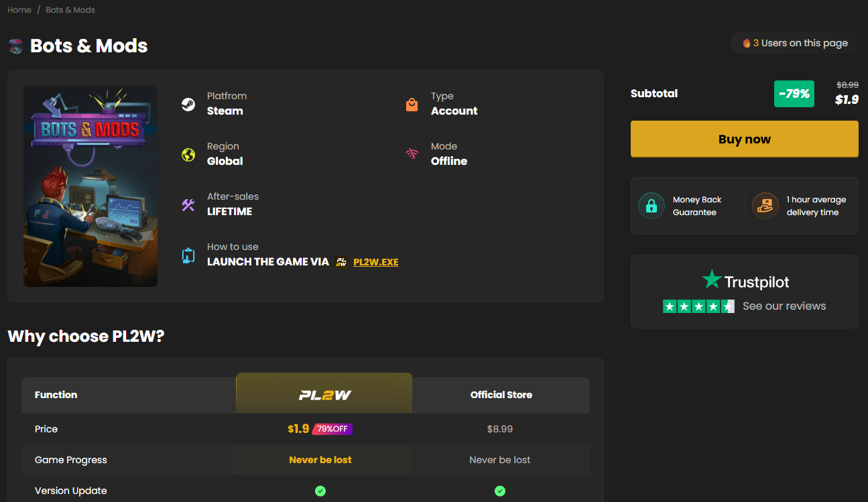The width and height of the screenshot is (868, 502).
Task: Click the Game Progress row label
Action: pyautogui.click(x=71, y=460)
